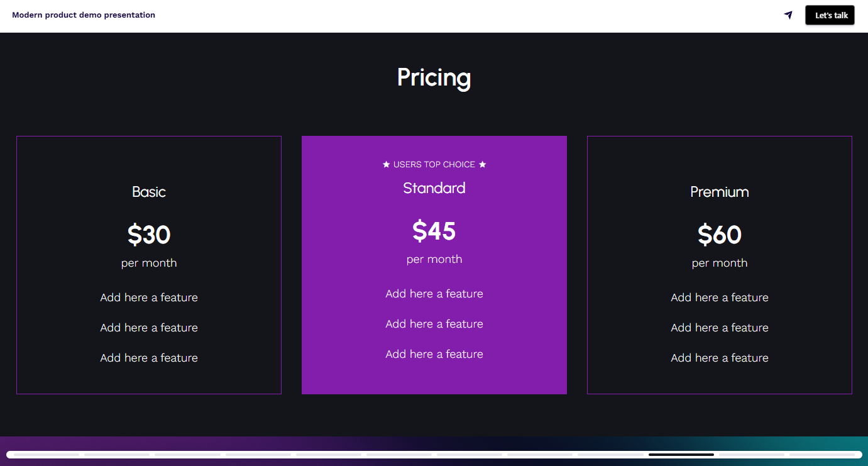Click the USERS TOP CHOICE badge

coord(434,164)
